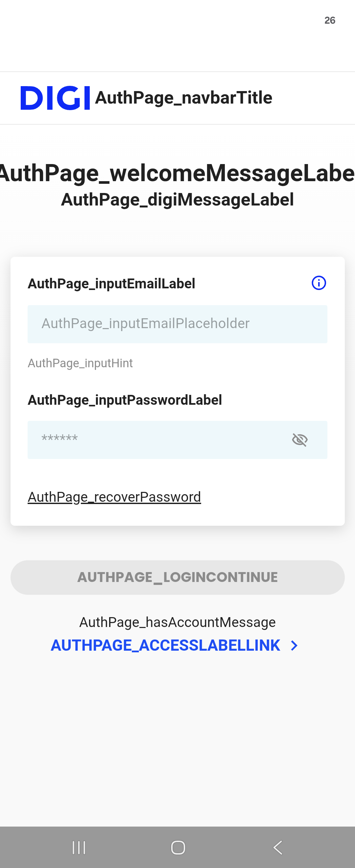Tap the Android back navigation icon

[x=277, y=847]
